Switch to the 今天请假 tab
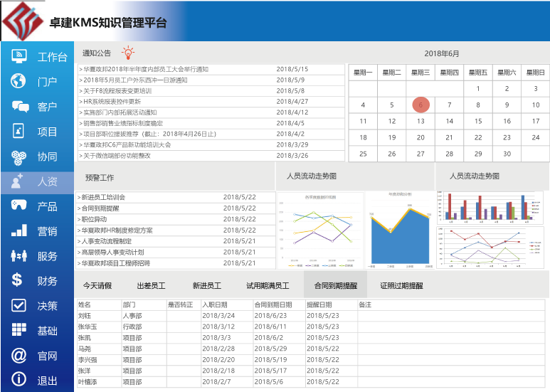 pos(97,286)
